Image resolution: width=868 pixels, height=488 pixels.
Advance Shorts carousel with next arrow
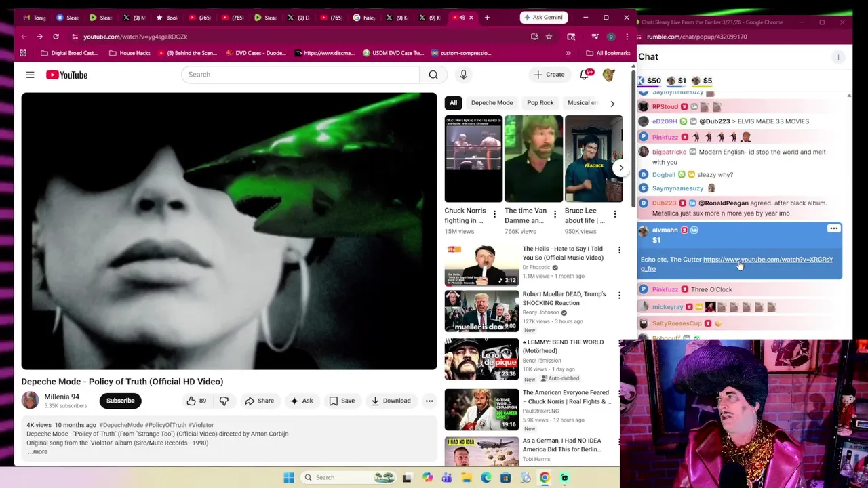pyautogui.click(x=620, y=168)
